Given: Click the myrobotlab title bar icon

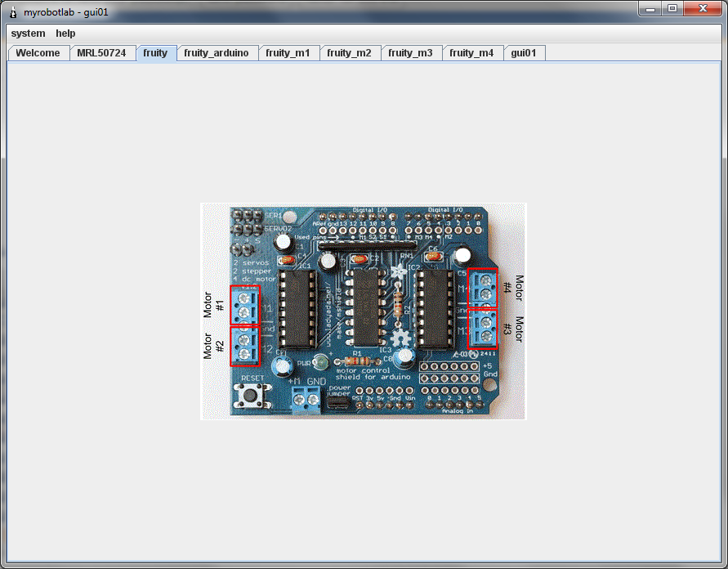Looking at the screenshot, I should 13,12.
